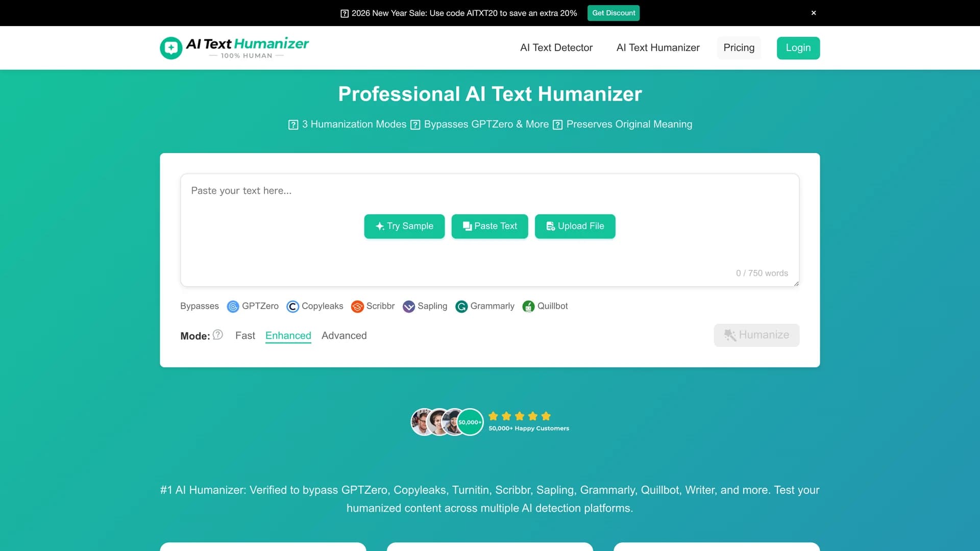Click the Login button
Viewport: 980px width, 551px height.
coord(798,48)
